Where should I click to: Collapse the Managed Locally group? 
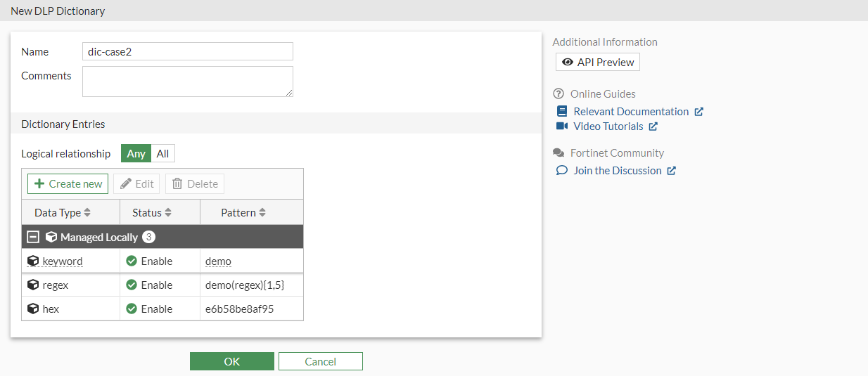pos(33,237)
